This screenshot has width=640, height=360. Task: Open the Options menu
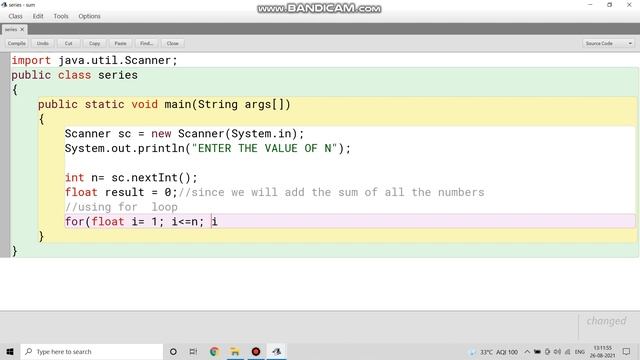pyautogui.click(x=89, y=16)
